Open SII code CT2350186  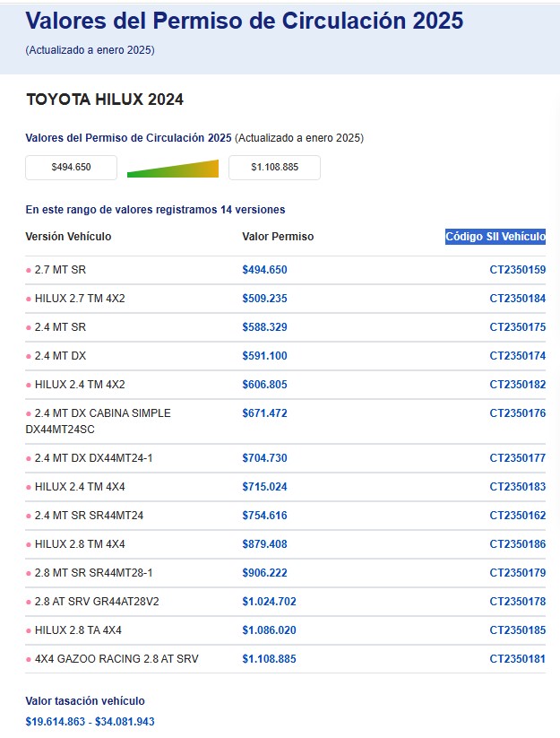(517, 544)
